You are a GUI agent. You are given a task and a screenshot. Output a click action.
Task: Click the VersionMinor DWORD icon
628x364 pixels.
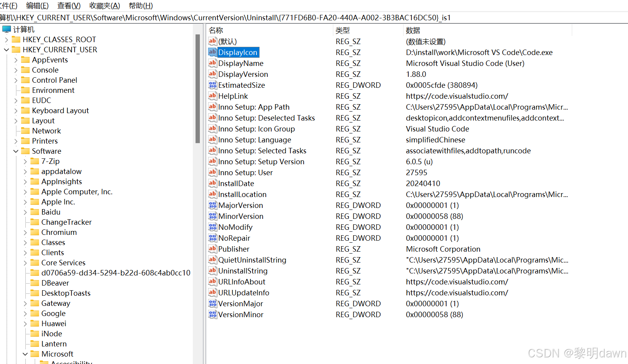[x=213, y=314]
